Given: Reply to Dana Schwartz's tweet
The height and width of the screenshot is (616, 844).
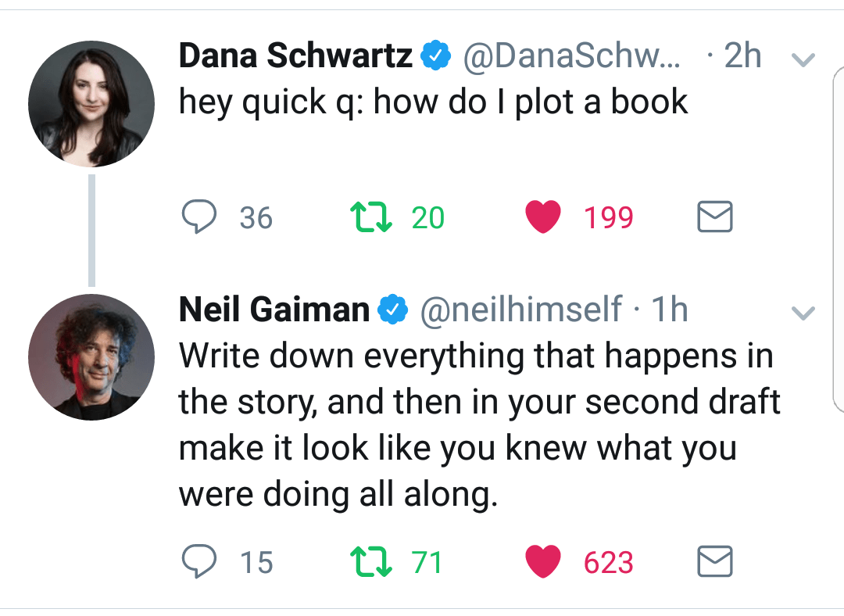Looking at the screenshot, I should point(199,217).
